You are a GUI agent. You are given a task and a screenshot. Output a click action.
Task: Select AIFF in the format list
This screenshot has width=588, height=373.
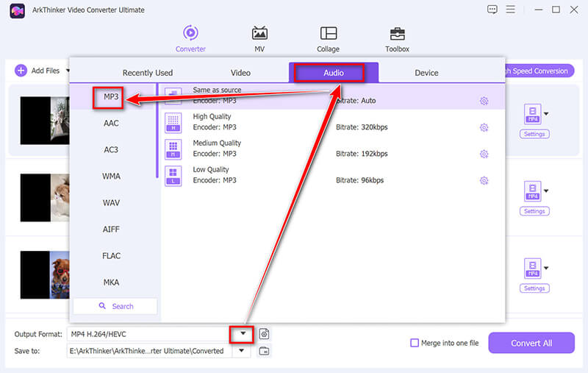111,230
